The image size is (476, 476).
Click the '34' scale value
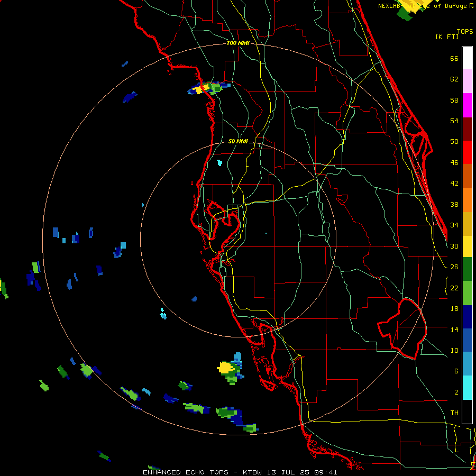[x=454, y=225]
